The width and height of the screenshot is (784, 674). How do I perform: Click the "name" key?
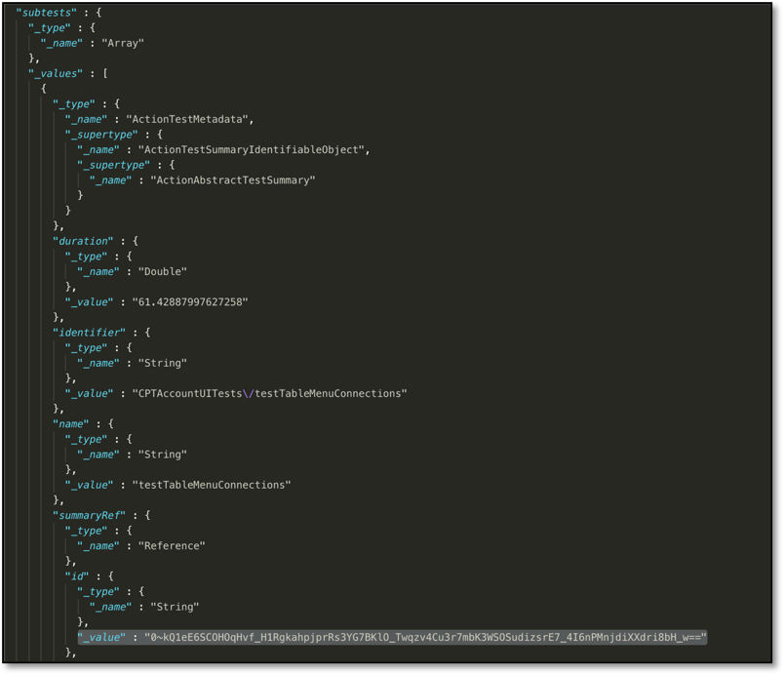pyautogui.click(x=70, y=424)
